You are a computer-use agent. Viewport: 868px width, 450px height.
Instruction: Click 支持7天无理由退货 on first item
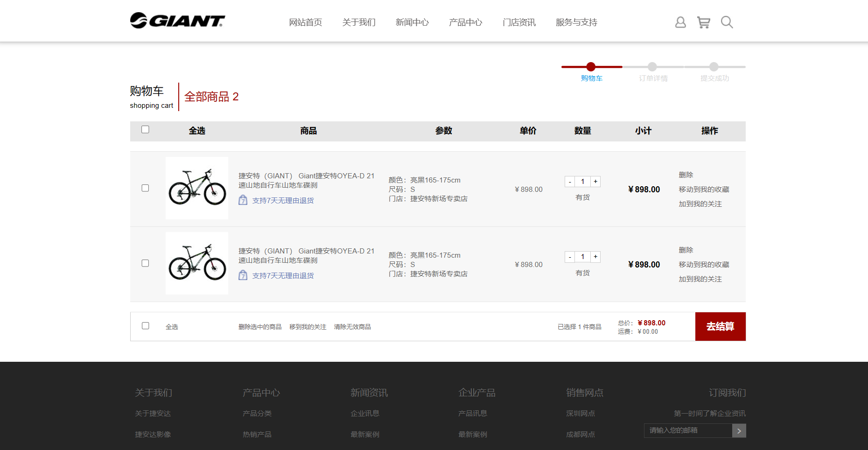pyautogui.click(x=283, y=201)
